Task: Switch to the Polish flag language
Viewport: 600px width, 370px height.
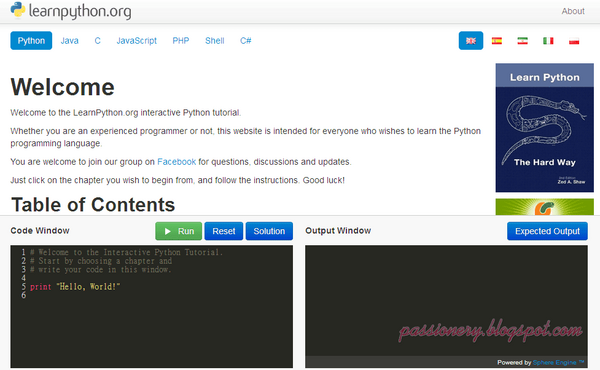Action: coord(574,41)
